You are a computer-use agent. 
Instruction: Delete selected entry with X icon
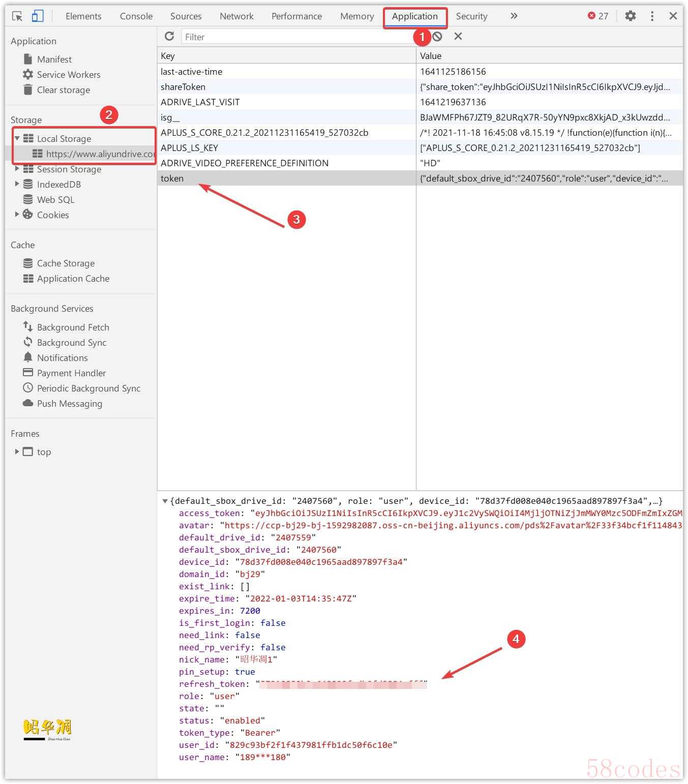point(458,36)
